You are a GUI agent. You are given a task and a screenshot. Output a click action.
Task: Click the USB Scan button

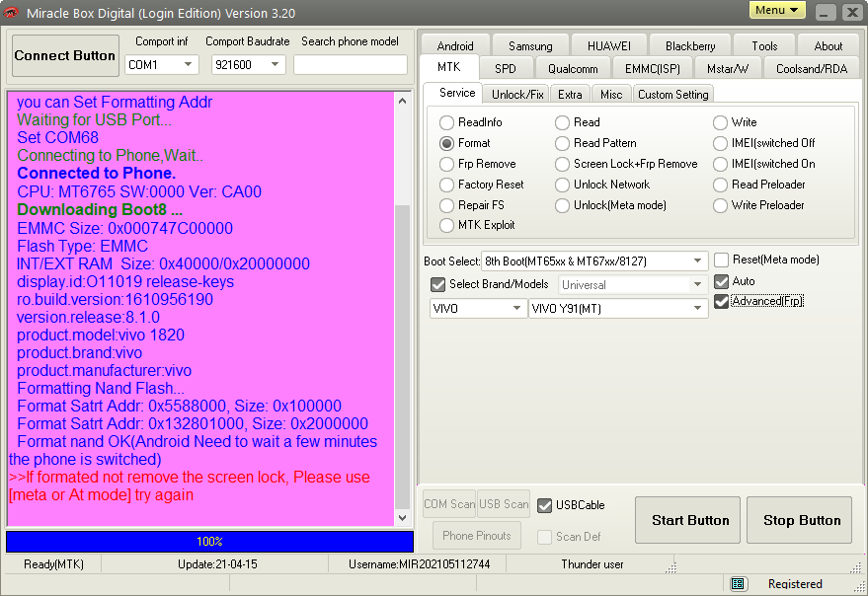click(x=504, y=504)
